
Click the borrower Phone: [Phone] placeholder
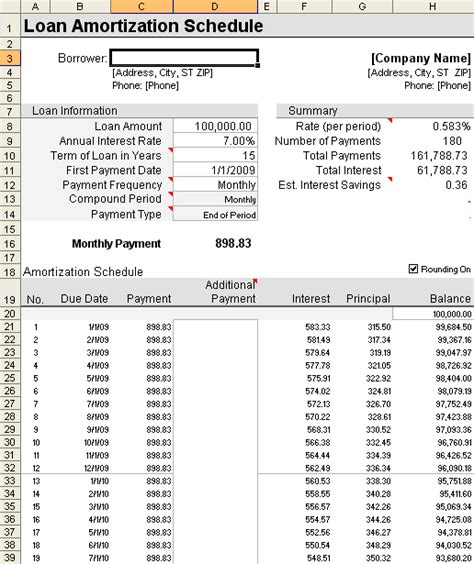coord(145,85)
